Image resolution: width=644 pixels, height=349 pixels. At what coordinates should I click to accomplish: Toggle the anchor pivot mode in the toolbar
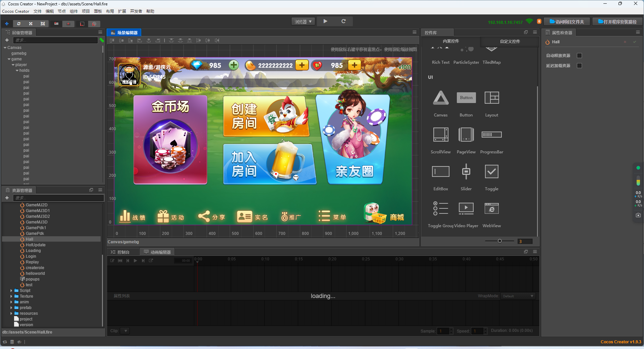[56, 24]
